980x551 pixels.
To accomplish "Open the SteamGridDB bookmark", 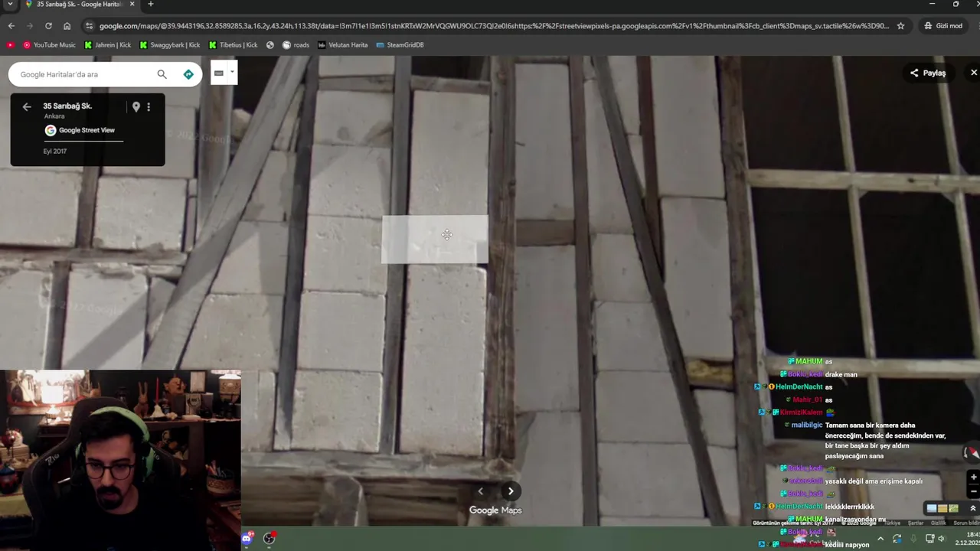I will pos(400,45).
